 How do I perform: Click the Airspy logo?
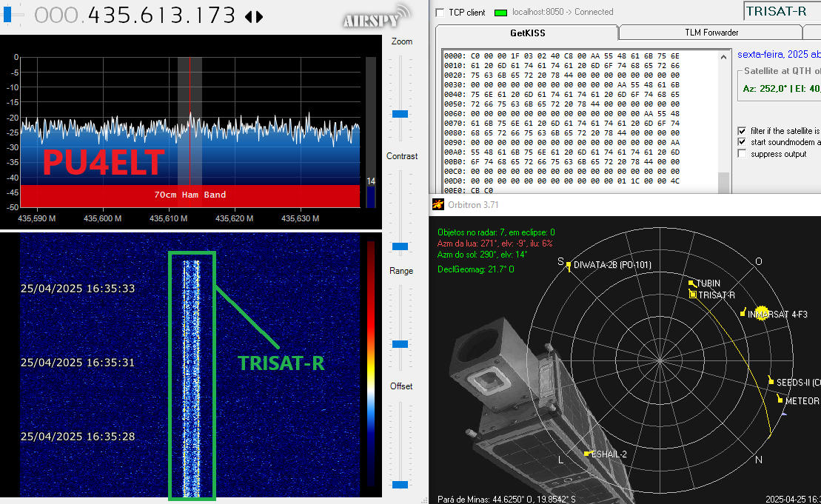[x=375, y=17]
